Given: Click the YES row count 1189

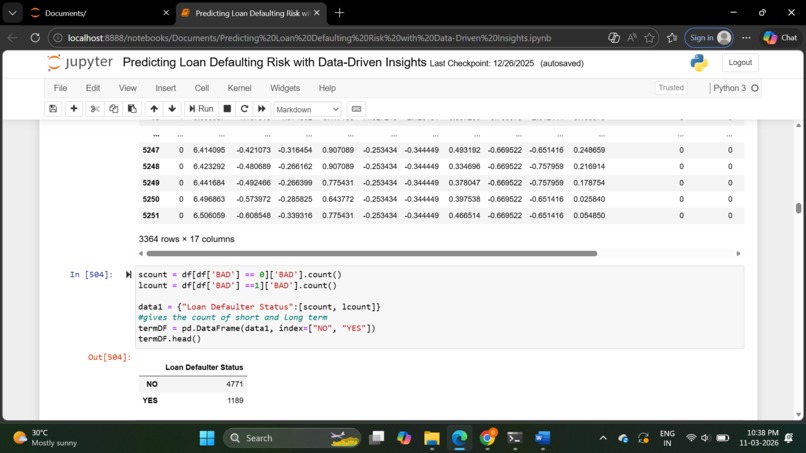Looking at the screenshot, I should [235, 401].
